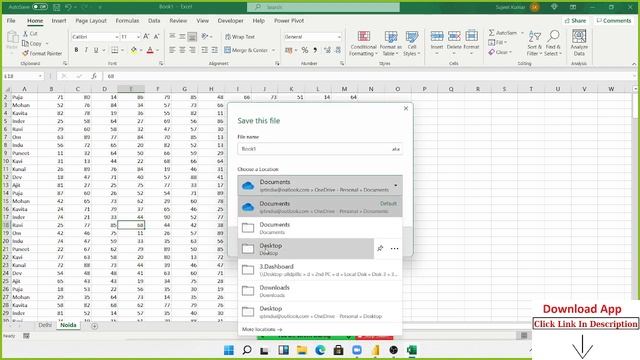Click the AutoSum icon

click(491, 33)
